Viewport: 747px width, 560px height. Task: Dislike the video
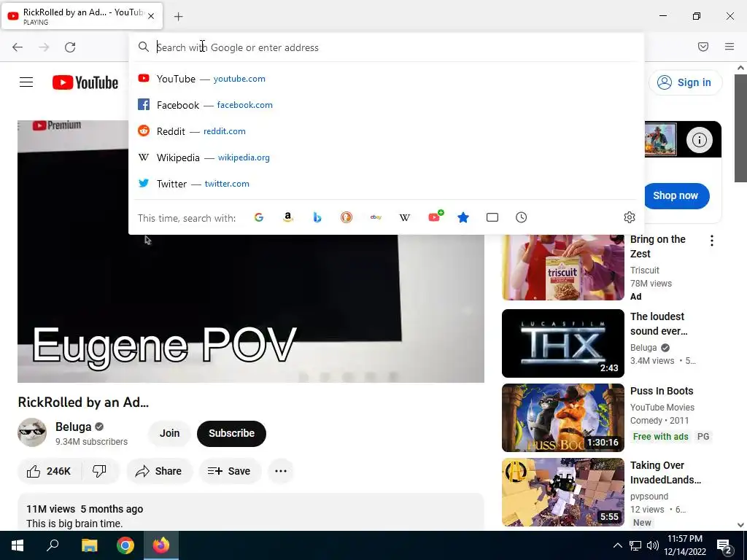(x=99, y=471)
